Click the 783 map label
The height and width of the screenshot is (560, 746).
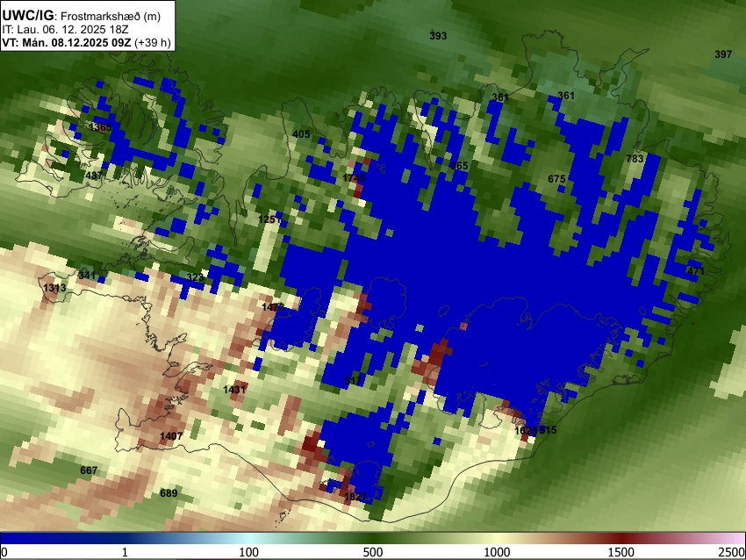tap(635, 159)
